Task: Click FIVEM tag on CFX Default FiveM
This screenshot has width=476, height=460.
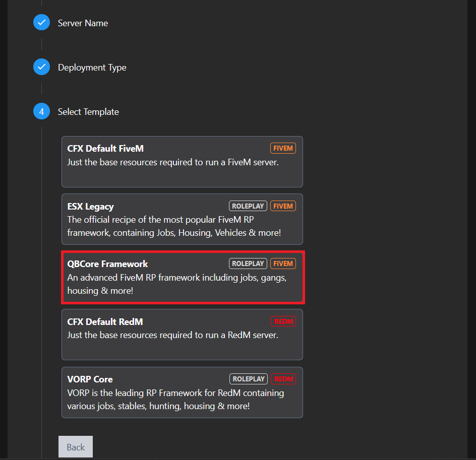Action: point(283,148)
